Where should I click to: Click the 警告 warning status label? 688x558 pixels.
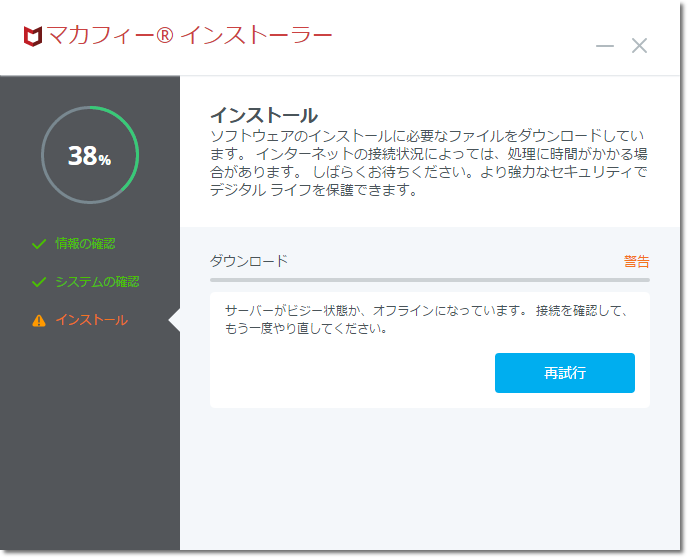coord(636,261)
